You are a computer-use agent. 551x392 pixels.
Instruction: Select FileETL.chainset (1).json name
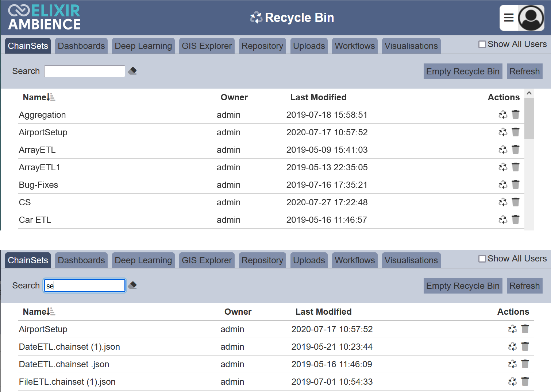coord(67,382)
